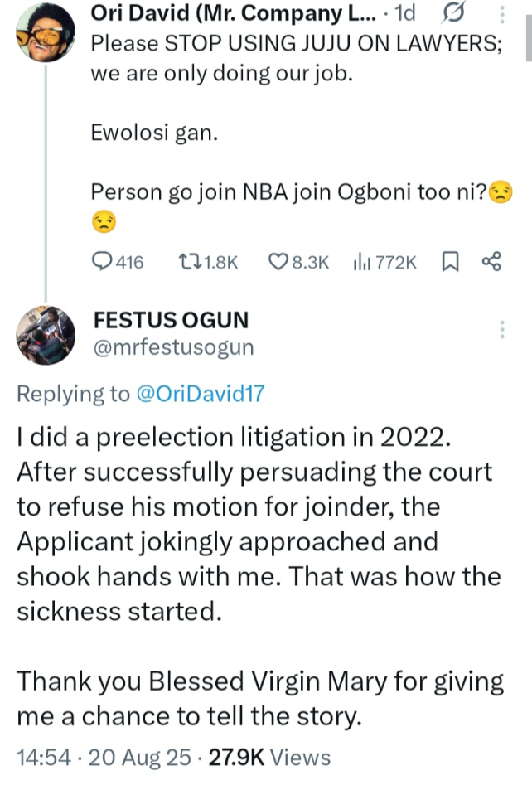532x785 pixels.
Task: Like the tweet with heart icon
Action: click(x=278, y=263)
